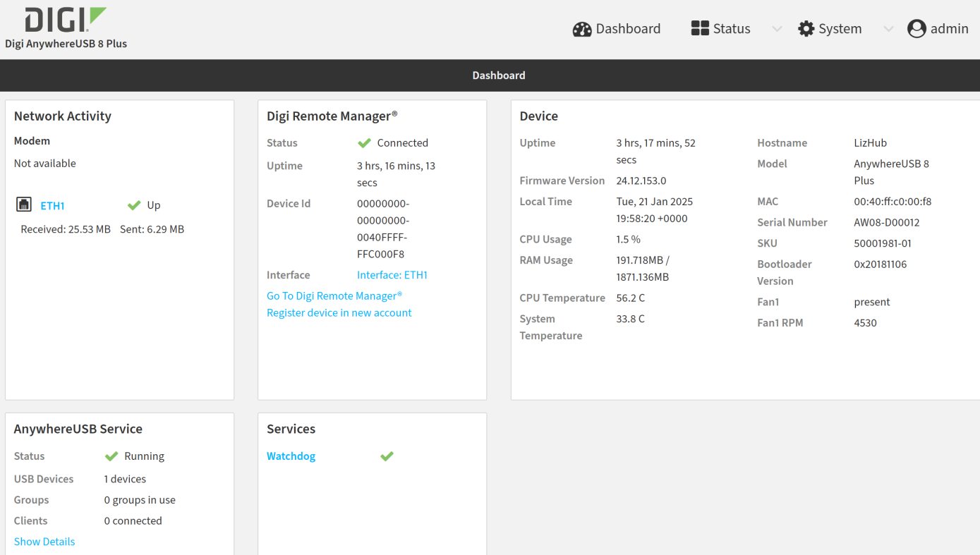The image size is (980, 555).
Task: Click the System Temperature value 33.8 C
Action: [x=631, y=319]
